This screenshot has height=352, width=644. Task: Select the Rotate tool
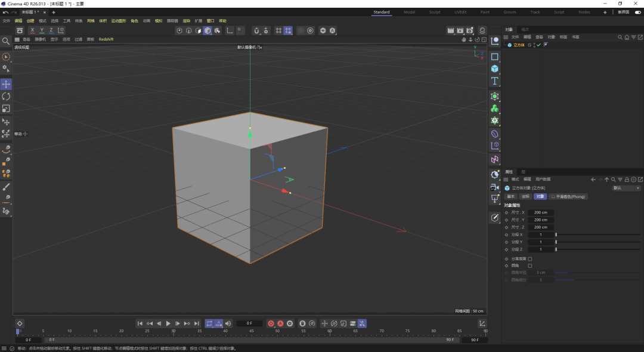pyautogui.click(x=6, y=96)
